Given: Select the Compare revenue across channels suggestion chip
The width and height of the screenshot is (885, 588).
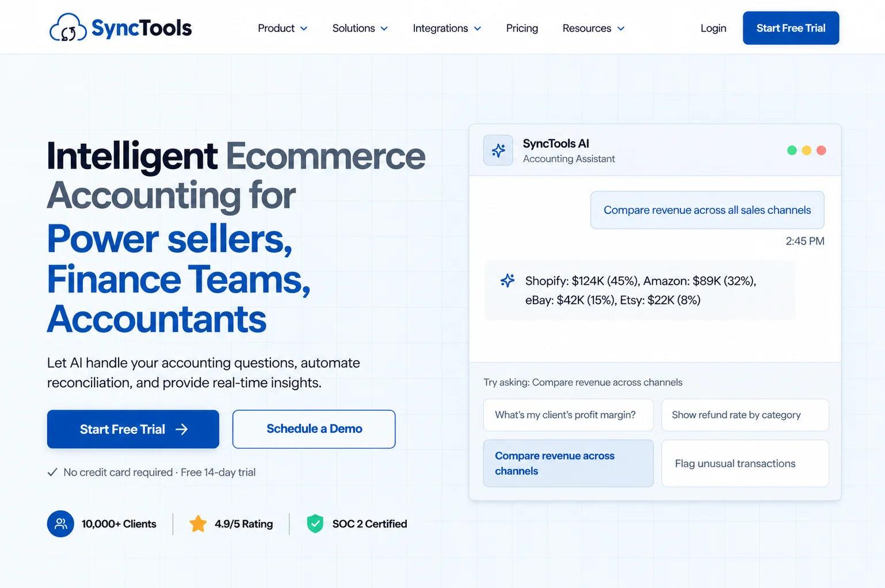Looking at the screenshot, I should [x=569, y=463].
